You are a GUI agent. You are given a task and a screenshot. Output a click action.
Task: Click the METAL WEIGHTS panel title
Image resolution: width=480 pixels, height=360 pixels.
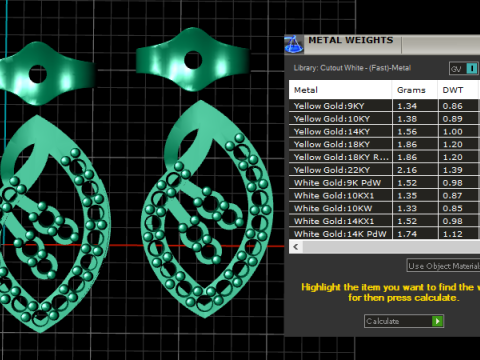[351, 40]
